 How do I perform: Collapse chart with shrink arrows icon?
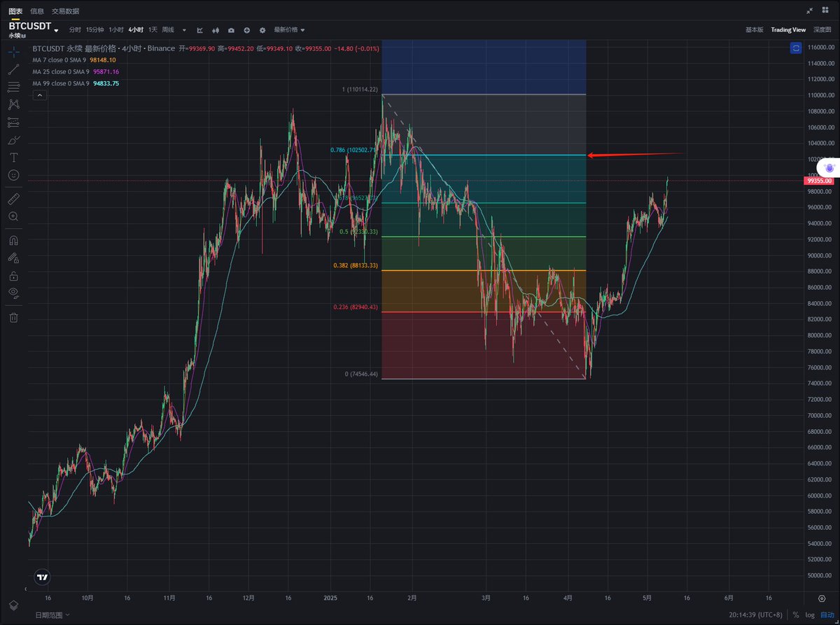(x=810, y=10)
